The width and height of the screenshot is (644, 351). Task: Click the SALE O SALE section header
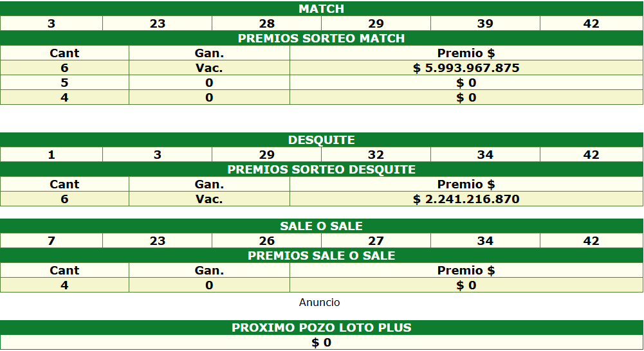point(322,226)
